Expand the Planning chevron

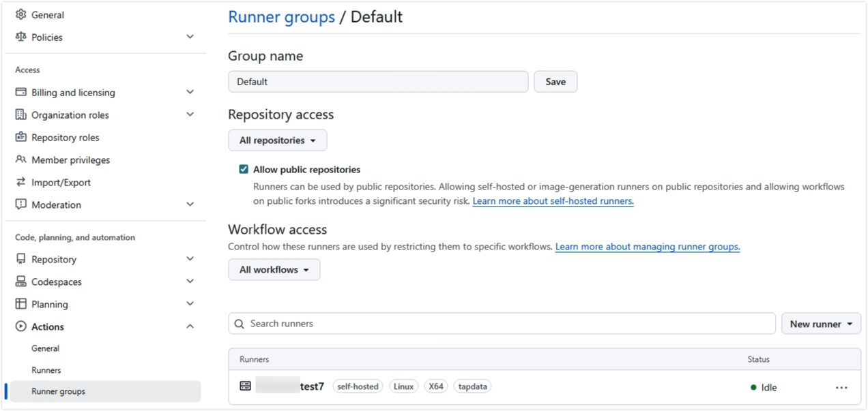190,304
